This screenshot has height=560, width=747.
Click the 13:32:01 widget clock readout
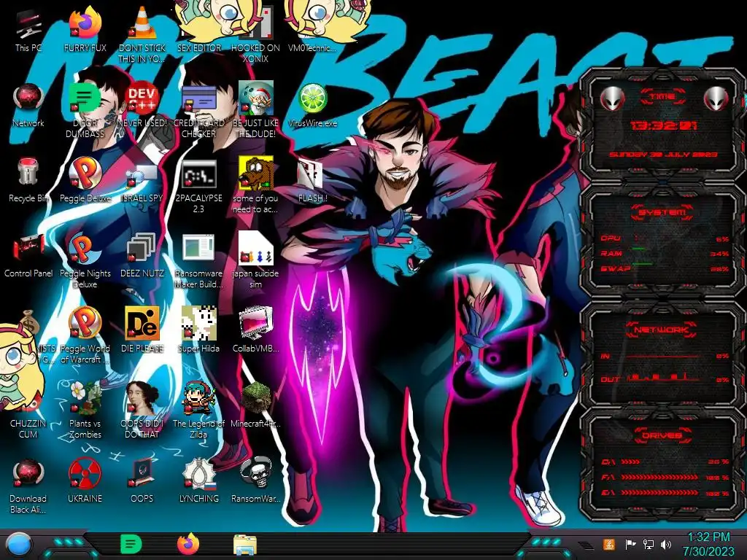click(663, 125)
